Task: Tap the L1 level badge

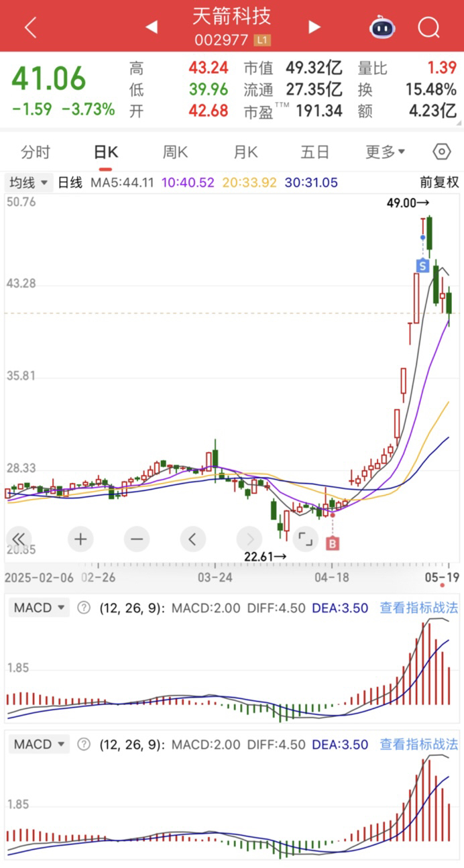Action: pos(262,41)
